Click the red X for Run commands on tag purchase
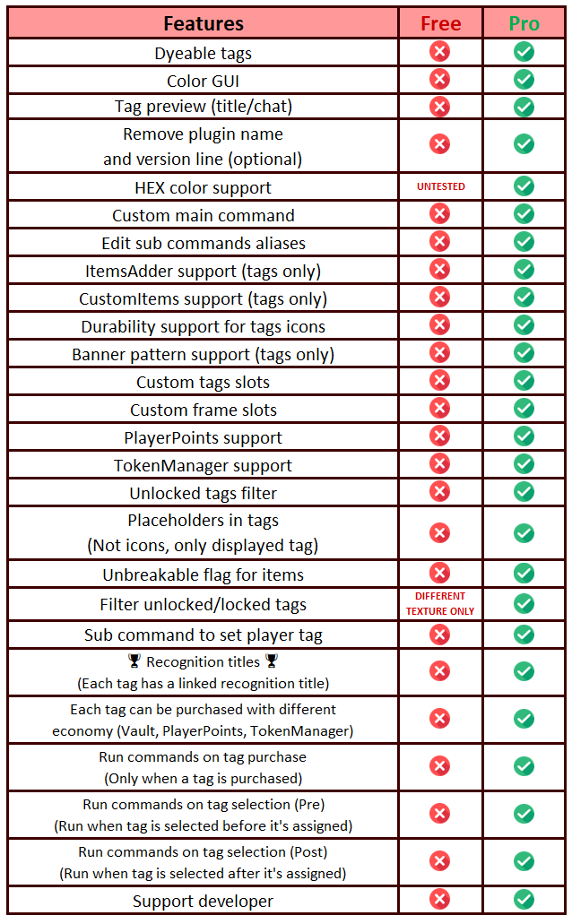The width and height of the screenshot is (572, 924). pos(439,766)
